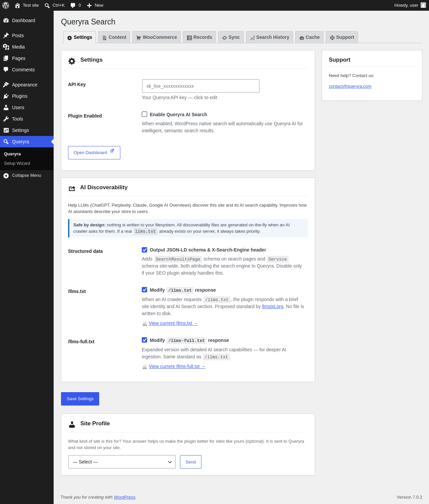429x504 pixels.
Task: Click the plus icon beside New
Action: pos(89,5)
